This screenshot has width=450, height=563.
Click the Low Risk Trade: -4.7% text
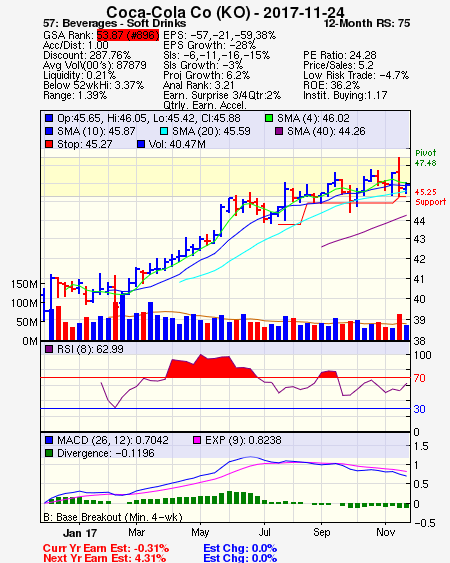(356, 75)
